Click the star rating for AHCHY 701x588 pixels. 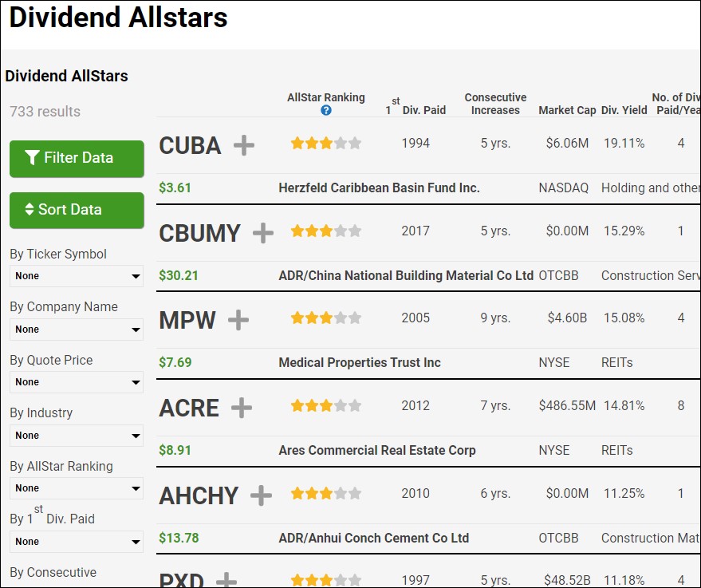click(326, 493)
